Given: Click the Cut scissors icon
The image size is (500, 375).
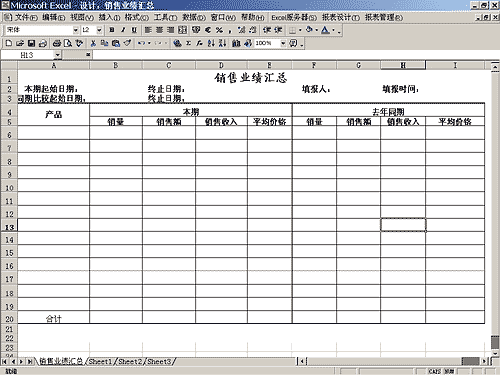Looking at the screenshot, I should 93,43.
